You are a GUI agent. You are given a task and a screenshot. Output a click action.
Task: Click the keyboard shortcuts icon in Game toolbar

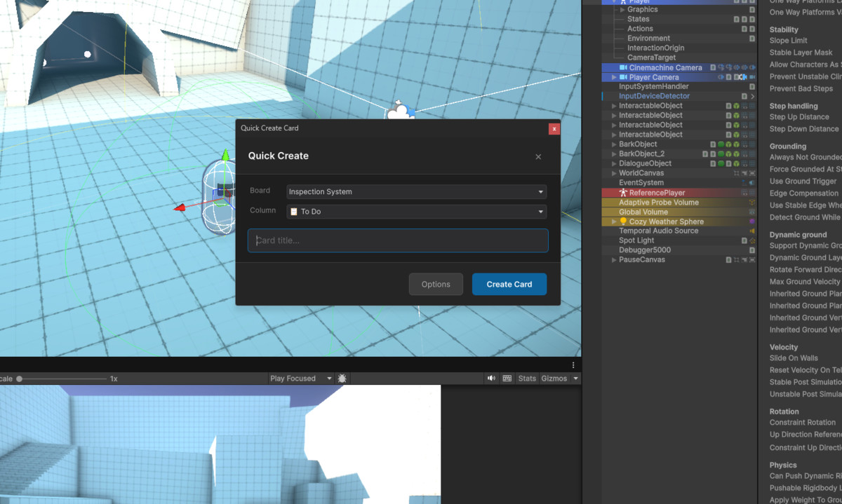coord(507,379)
